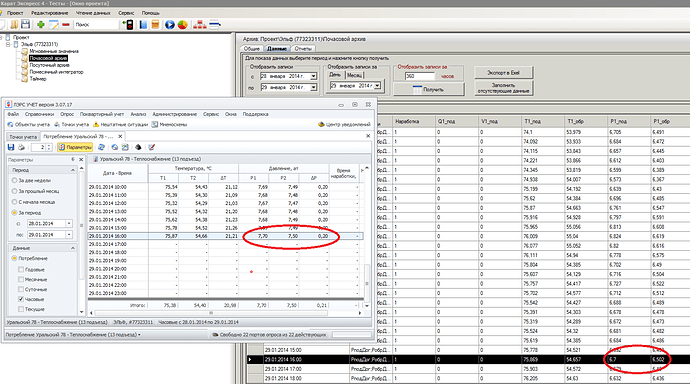The height and width of the screenshot is (384, 690).
Task: Click the Поиск search field
Action: click(96, 25)
